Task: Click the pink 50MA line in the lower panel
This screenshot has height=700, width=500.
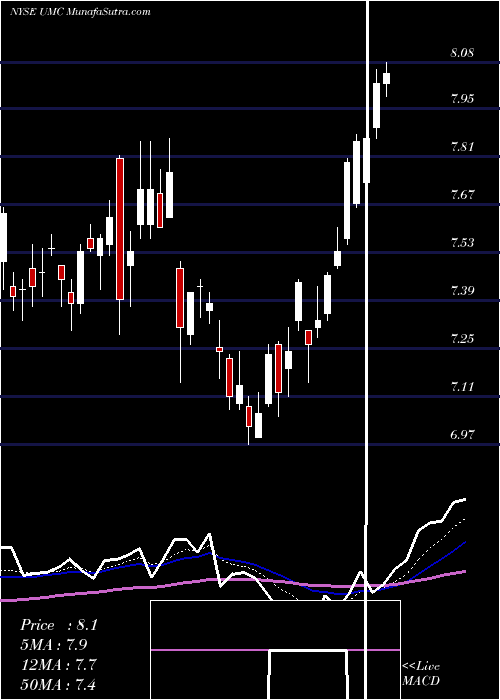Action: 232,580
